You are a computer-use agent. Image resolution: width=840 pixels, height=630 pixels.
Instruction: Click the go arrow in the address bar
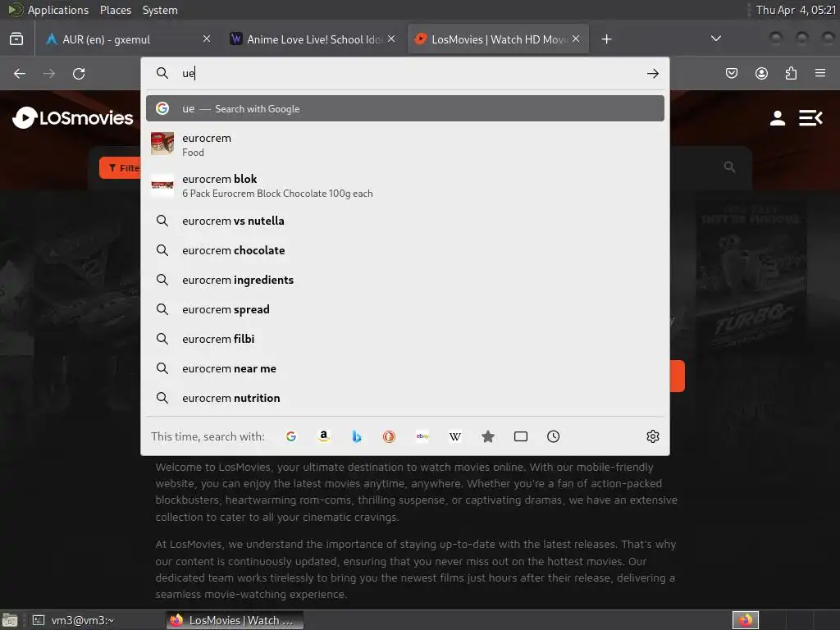point(652,73)
